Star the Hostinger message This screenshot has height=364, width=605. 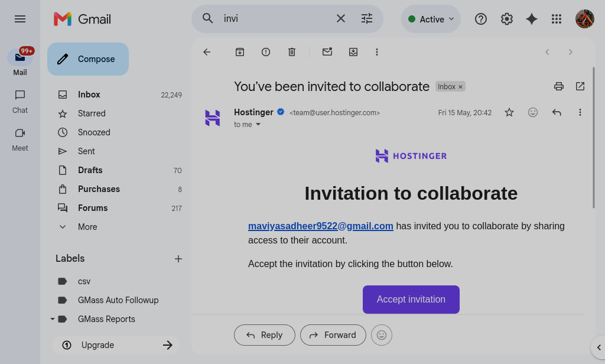509,112
